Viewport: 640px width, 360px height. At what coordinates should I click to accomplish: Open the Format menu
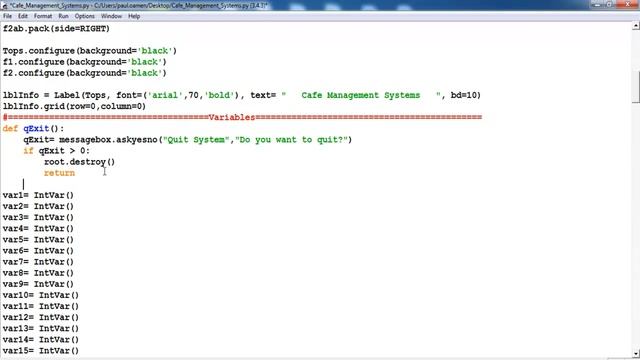(x=43, y=16)
